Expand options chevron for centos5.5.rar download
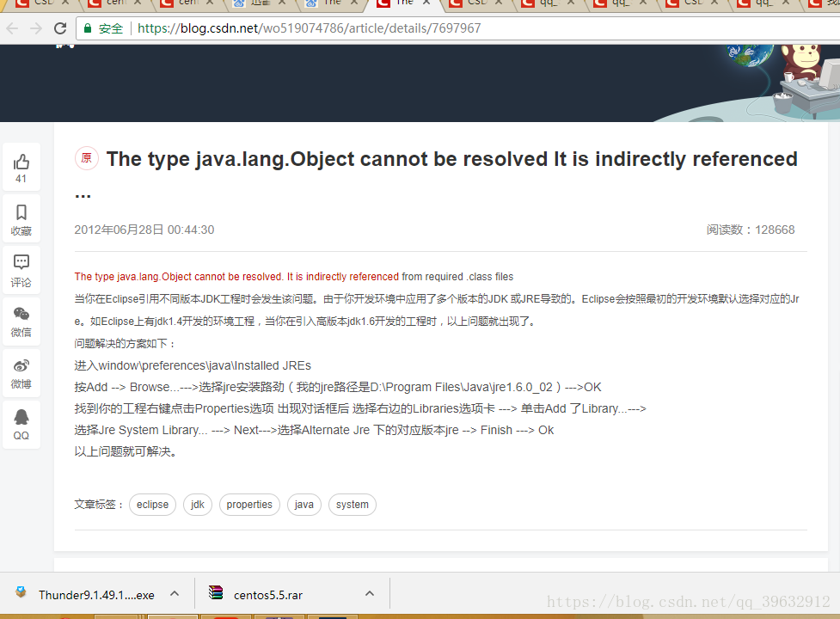840x619 pixels. (x=370, y=593)
